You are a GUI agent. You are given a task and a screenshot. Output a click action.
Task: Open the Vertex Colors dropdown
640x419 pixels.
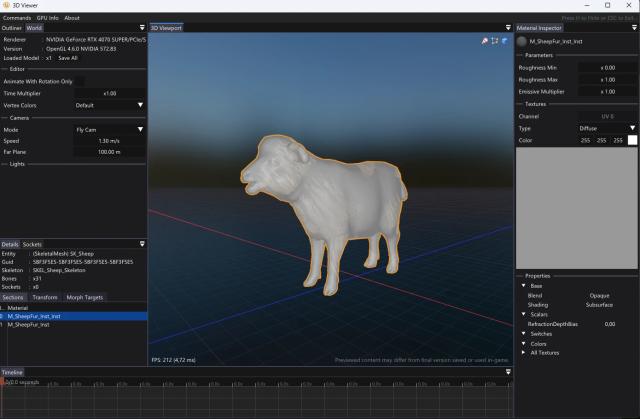tap(109, 105)
